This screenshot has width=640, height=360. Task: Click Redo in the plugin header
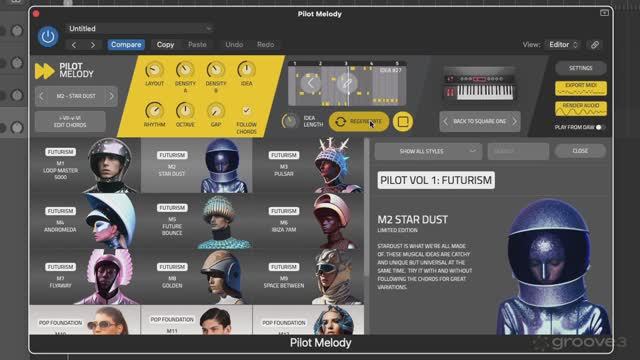[x=265, y=44]
